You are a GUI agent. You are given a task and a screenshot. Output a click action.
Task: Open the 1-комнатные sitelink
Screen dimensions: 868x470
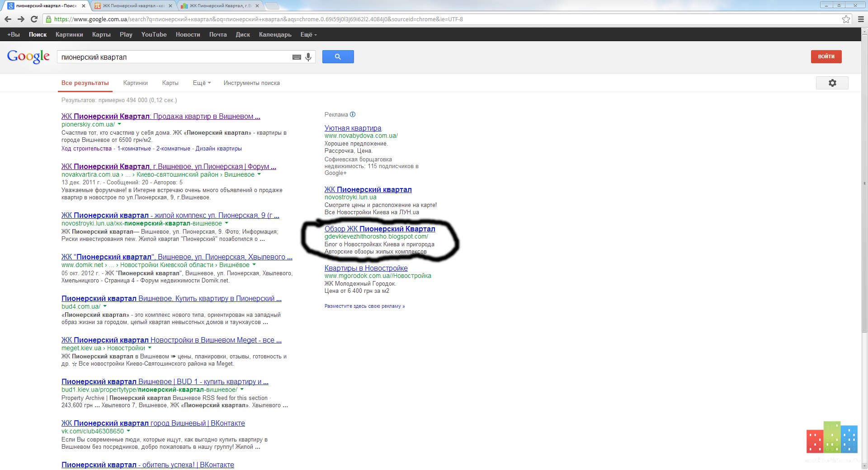[134, 148]
